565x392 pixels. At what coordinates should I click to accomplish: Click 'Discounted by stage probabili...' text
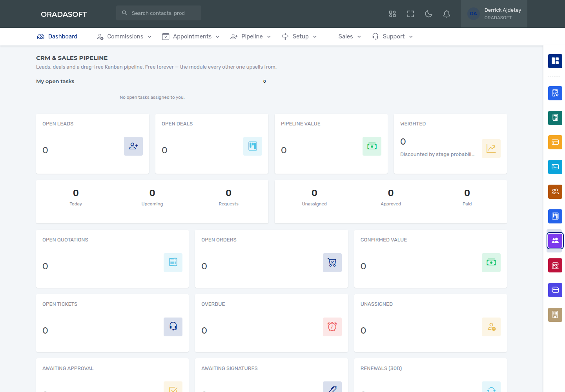click(x=437, y=154)
